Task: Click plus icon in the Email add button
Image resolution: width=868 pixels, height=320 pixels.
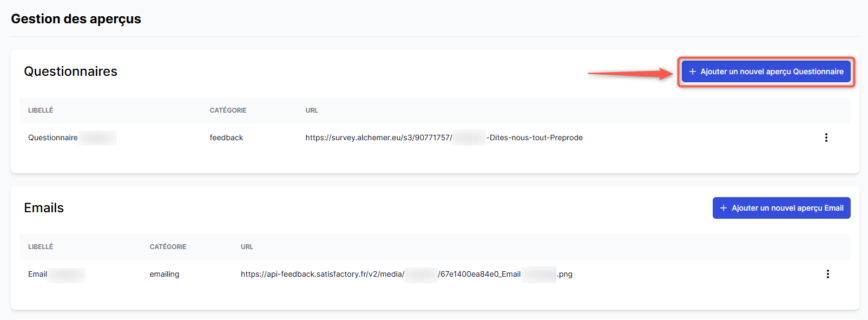Action: pos(724,208)
